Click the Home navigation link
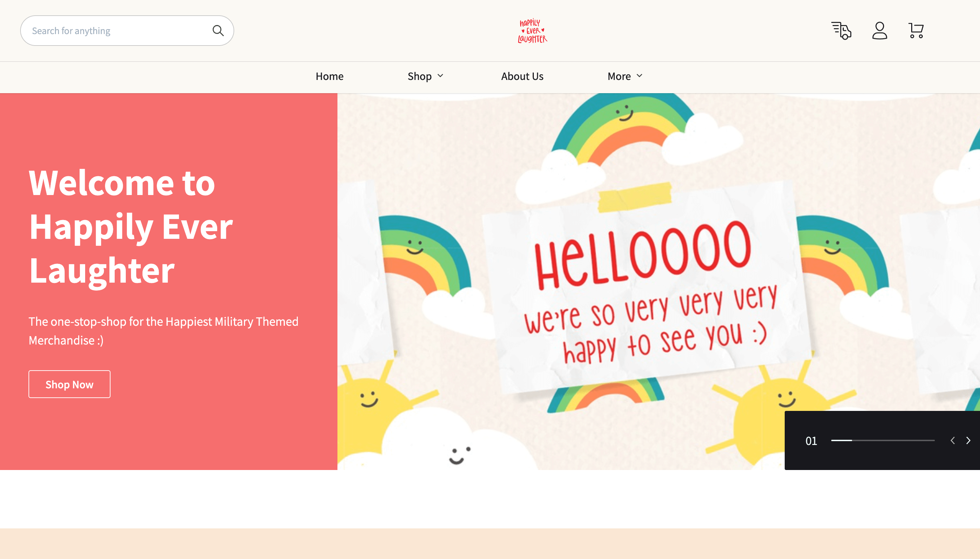Screen dimensions: 980x559 coord(329,75)
